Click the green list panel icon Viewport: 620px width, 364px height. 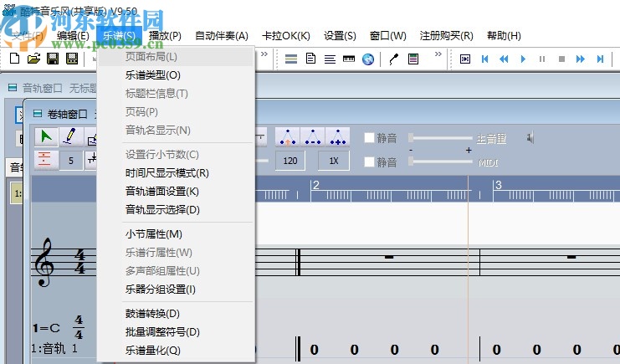point(413,59)
